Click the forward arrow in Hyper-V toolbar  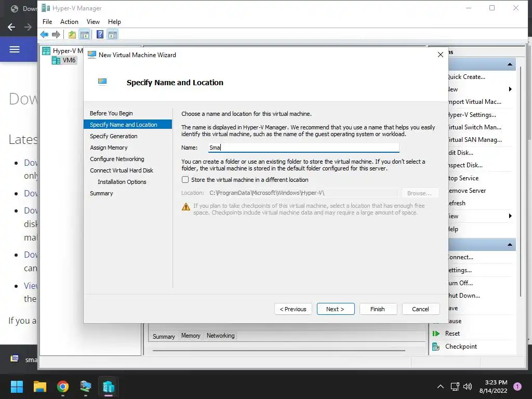coord(56,34)
